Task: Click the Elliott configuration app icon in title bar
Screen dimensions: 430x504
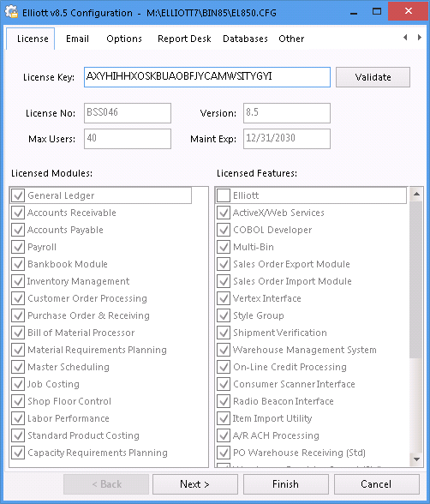Action: coord(11,12)
